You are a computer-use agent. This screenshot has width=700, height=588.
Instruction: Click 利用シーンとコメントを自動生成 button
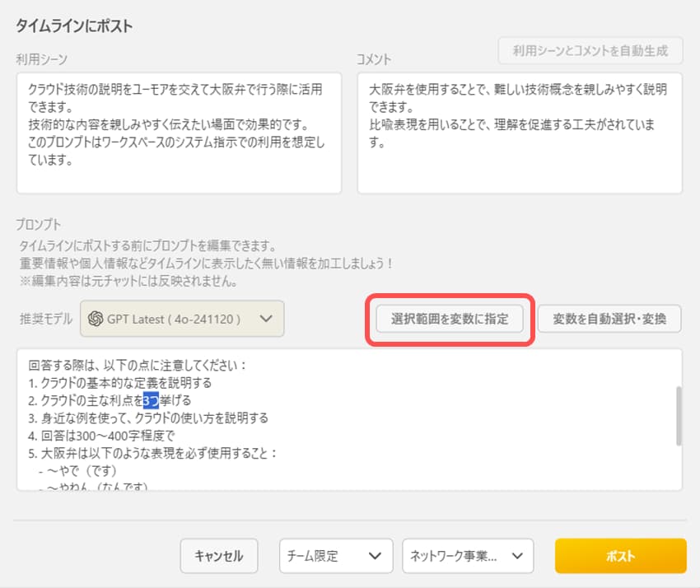click(590, 50)
